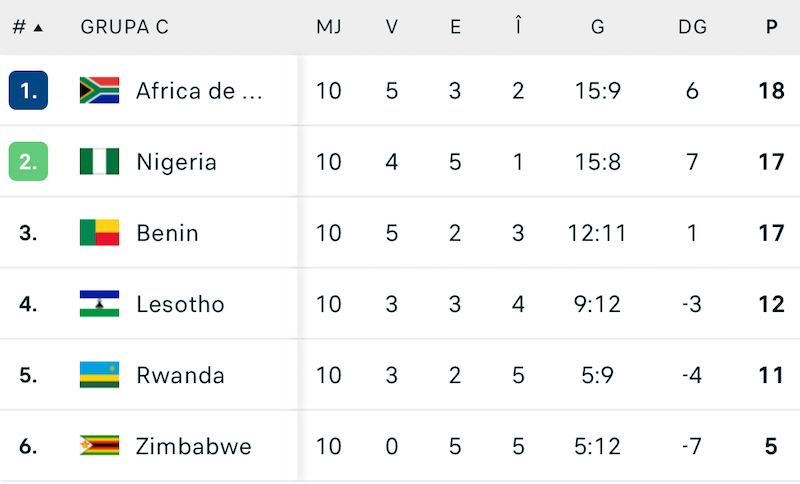Click the Benin flag icon
The height and width of the screenshot is (484, 800).
click(99, 233)
